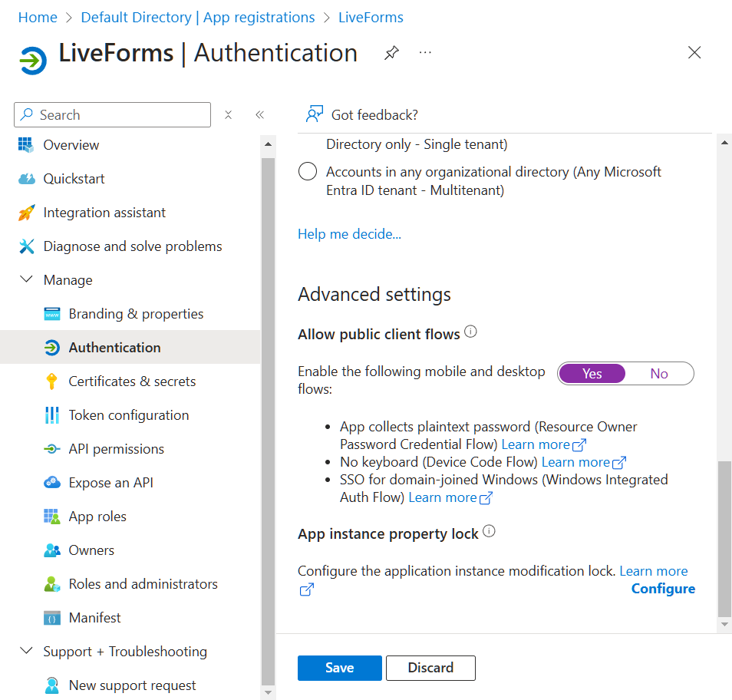
Task: Go to Token configuration page
Action: point(128,415)
